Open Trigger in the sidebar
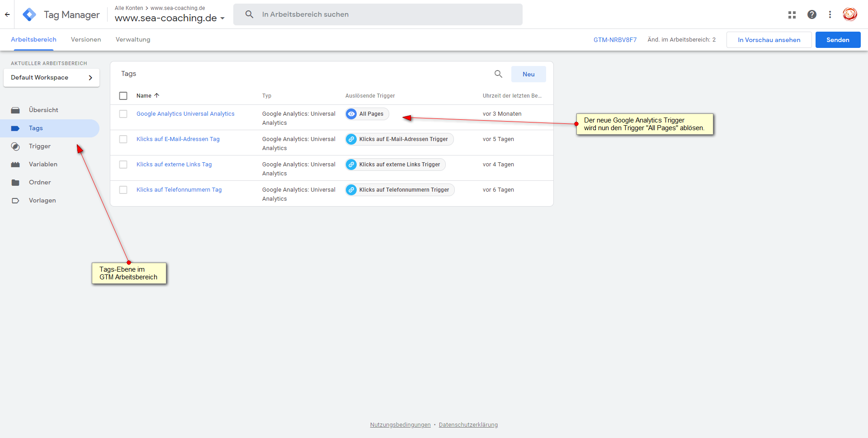 tap(40, 146)
